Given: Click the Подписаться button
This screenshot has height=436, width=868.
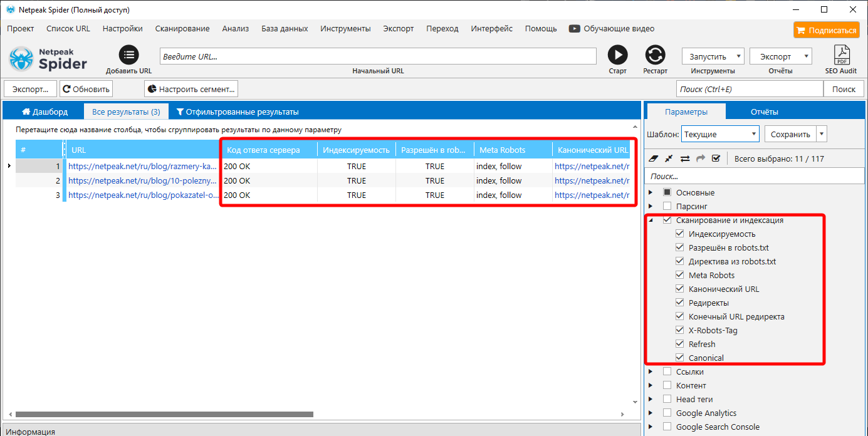Looking at the screenshot, I should [x=825, y=30].
